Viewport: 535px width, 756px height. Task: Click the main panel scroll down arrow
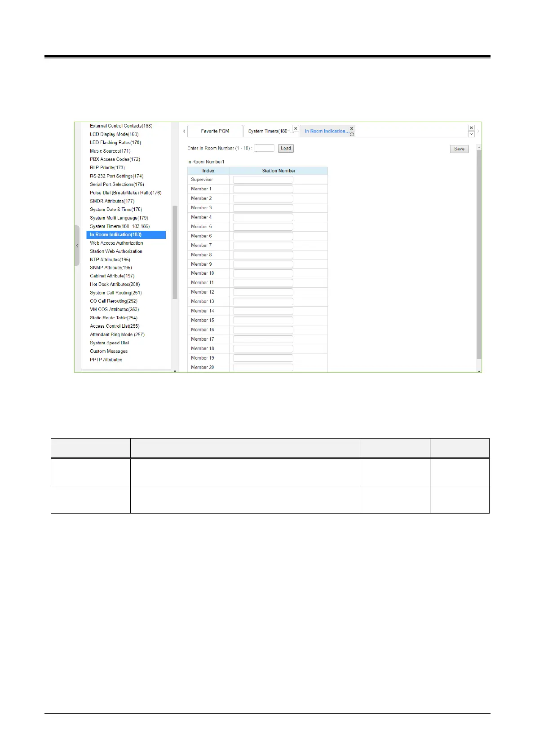tap(479, 371)
